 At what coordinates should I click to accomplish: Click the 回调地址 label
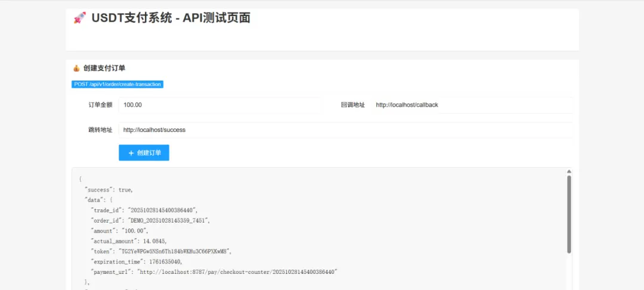(353, 105)
